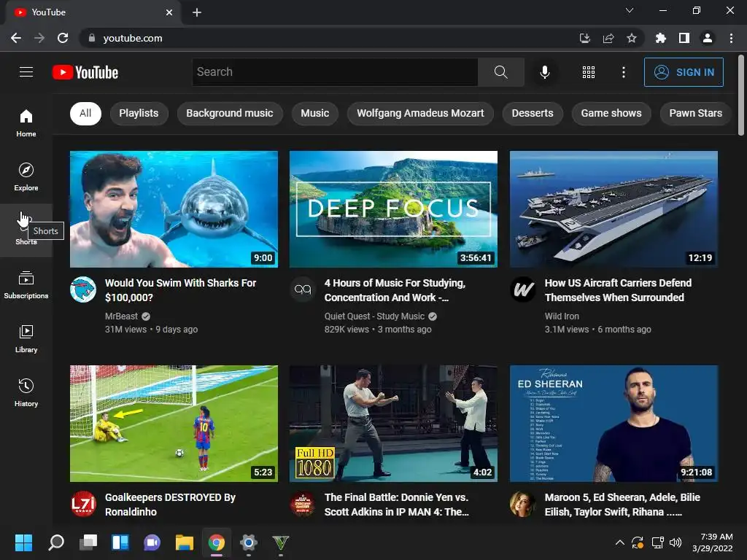
Task: Click MrBeast channel name
Action: [121, 316]
